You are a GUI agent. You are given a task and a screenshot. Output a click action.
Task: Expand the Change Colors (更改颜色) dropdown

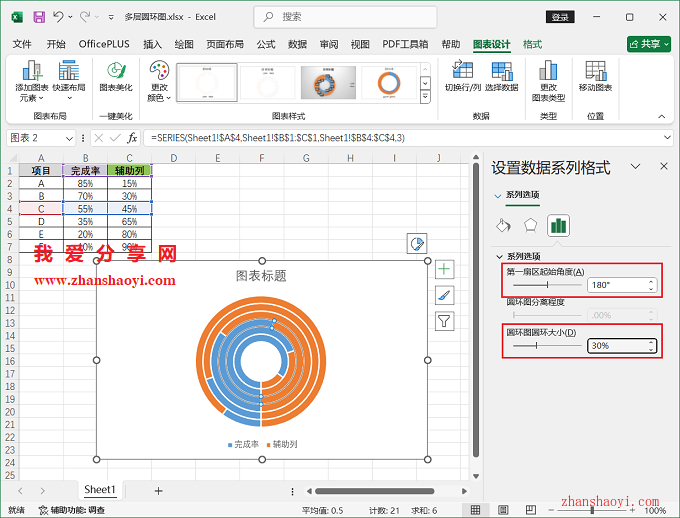(x=159, y=82)
